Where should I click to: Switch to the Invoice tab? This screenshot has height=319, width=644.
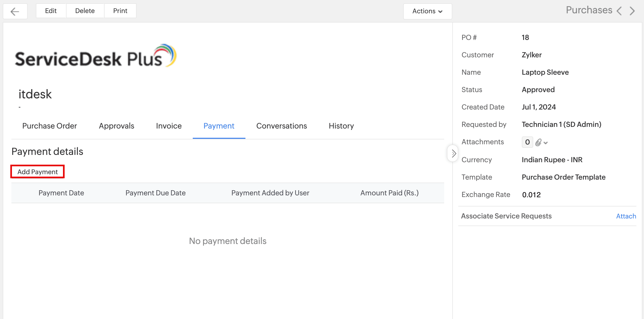(169, 126)
